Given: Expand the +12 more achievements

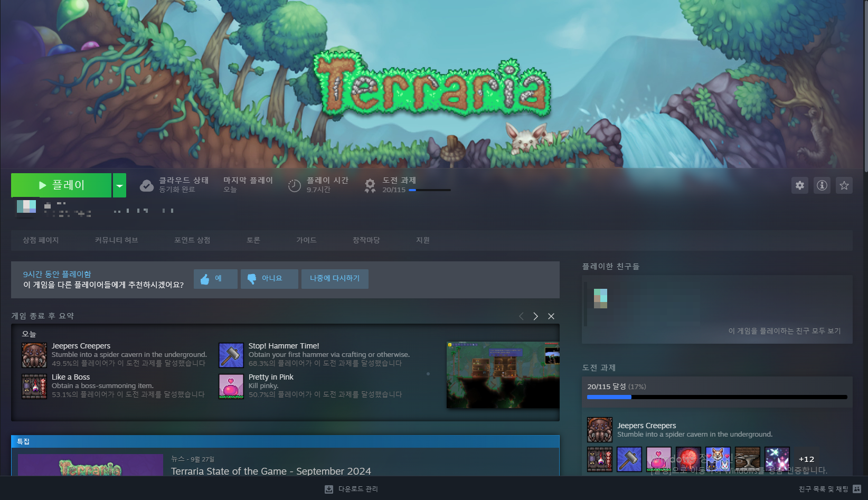Looking at the screenshot, I should 807,459.
